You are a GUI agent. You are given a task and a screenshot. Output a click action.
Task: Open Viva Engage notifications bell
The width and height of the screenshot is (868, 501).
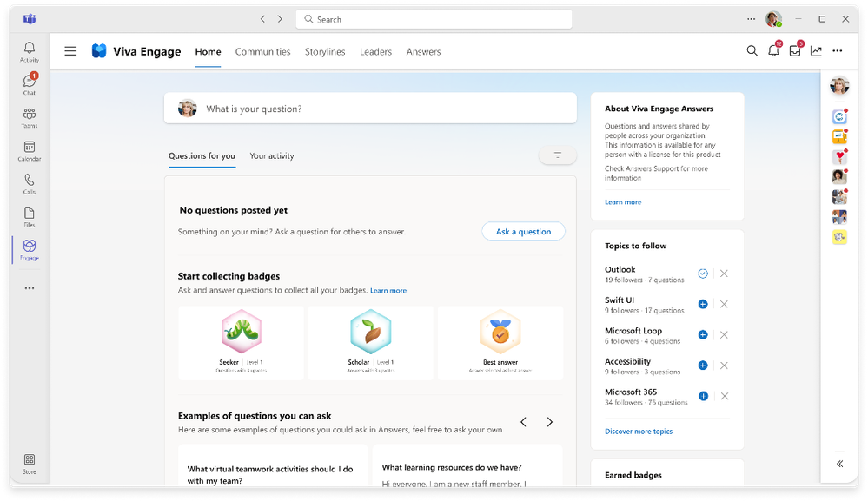tap(774, 51)
